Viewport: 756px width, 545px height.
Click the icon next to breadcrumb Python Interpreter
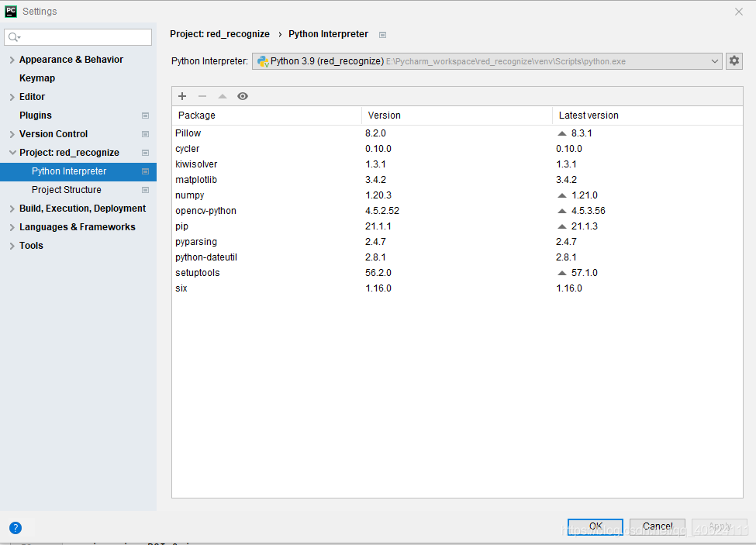[x=383, y=35]
